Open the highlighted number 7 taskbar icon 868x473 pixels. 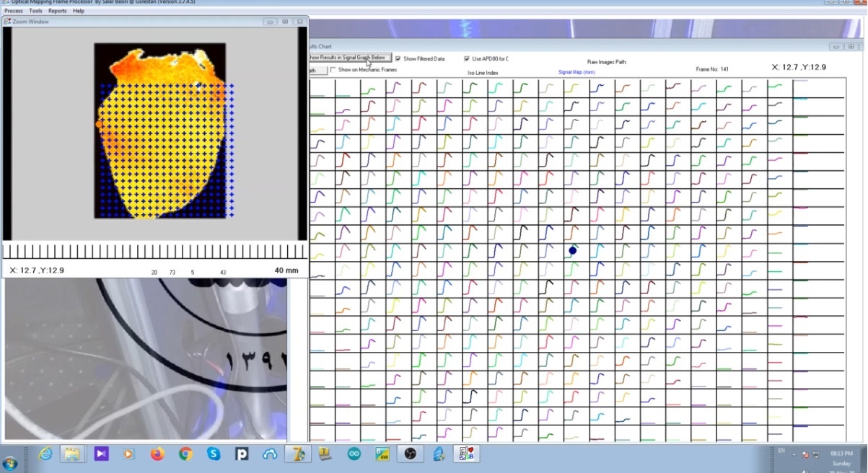pos(297,454)
